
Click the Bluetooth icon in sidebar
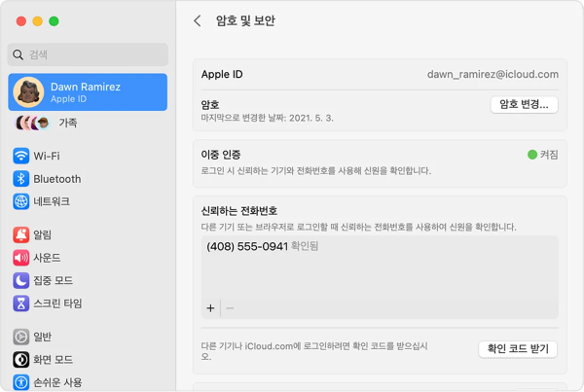tap(21, 179)
